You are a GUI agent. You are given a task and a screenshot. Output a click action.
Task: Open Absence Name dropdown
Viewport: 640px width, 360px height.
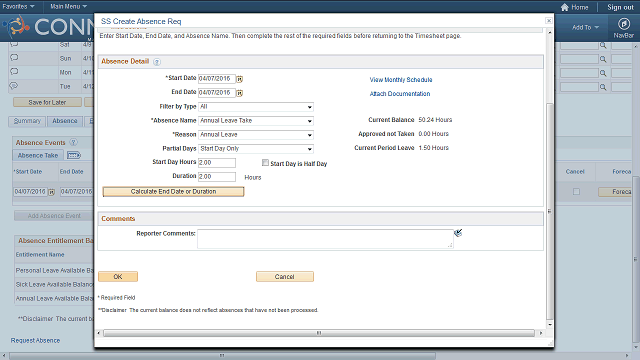[256, 121]
